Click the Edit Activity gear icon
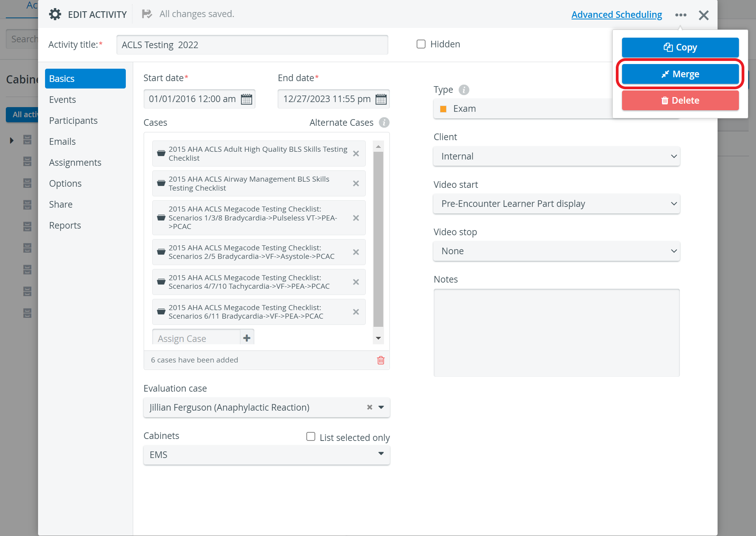This screenshot has width=756, height=536. (x=55, y=14)
